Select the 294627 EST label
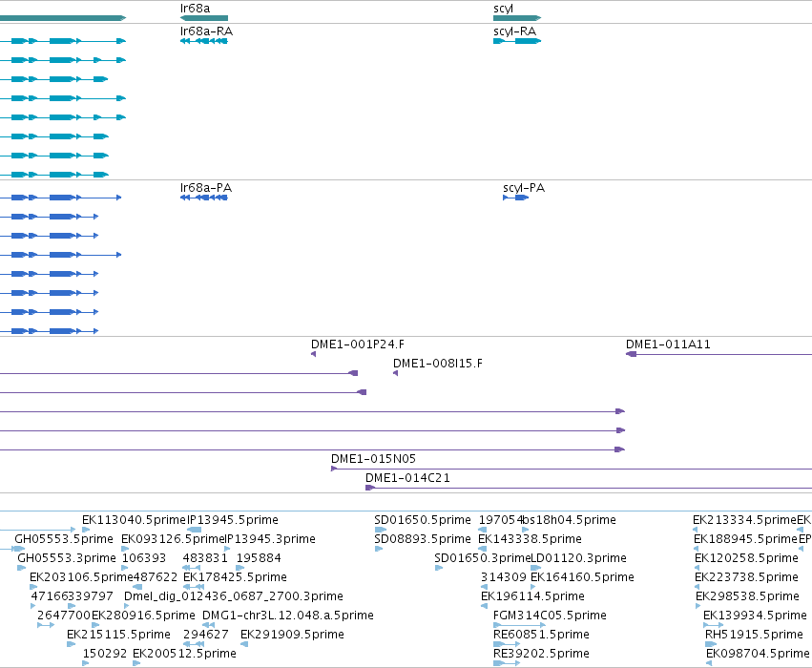The image size is (812, 668). pyautogui.click(x=206, y=635)
